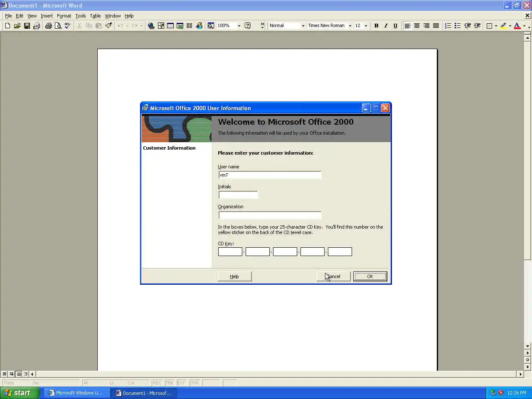Run the Spelling and Grammar check icon
Image resolution: width=532 pixels, height=399 pixels.
tap(67, 26)
